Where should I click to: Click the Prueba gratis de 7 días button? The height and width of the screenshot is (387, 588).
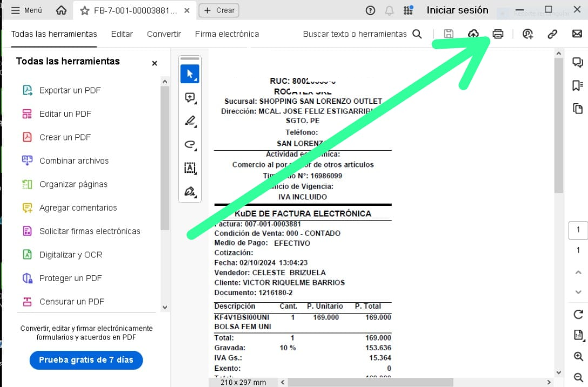pos(86,360)
